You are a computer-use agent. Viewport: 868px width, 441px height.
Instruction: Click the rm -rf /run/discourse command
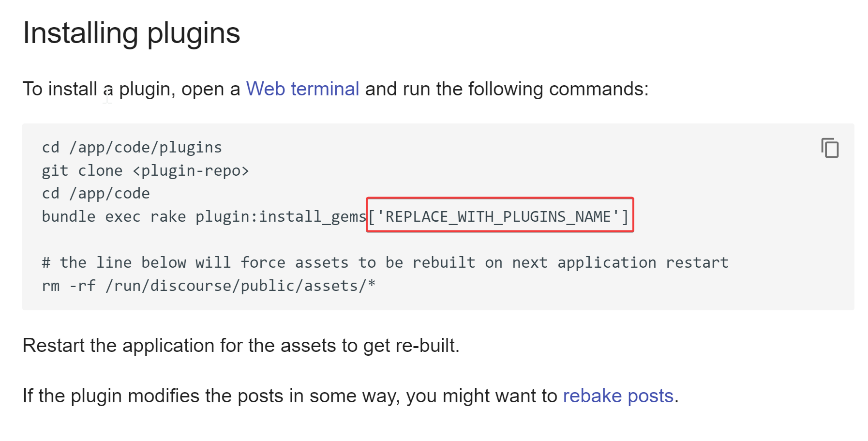(208, 286)
